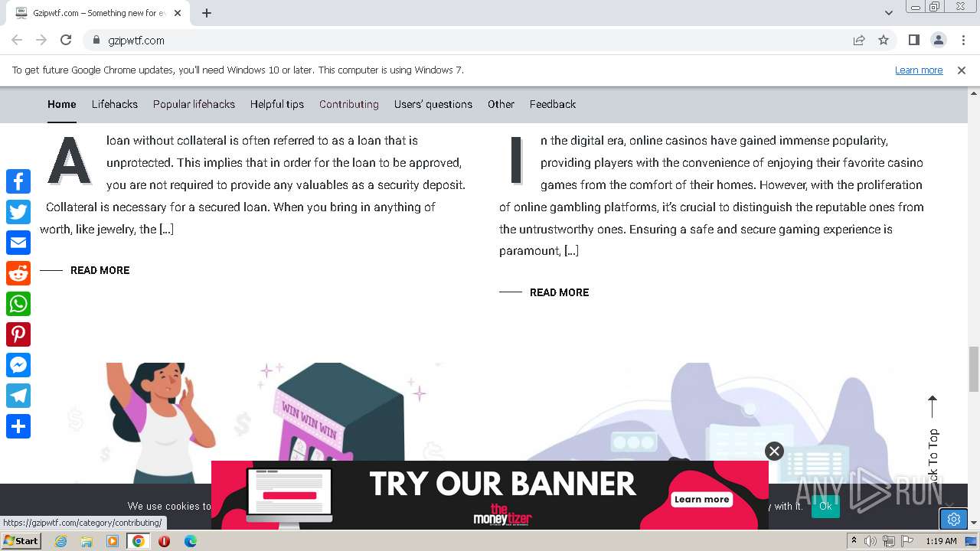Open the side panel icon

(913, 40)
